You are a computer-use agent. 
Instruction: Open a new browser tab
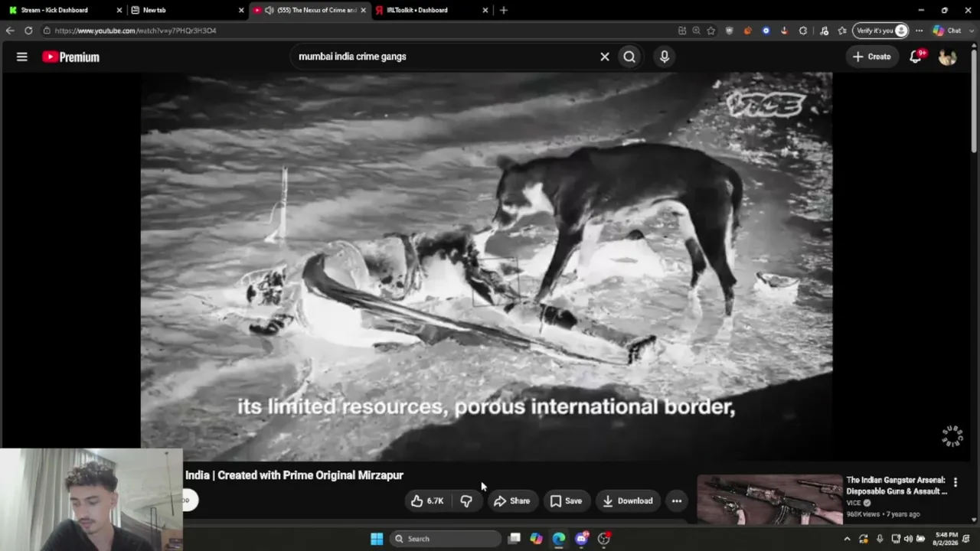pos(503,10)
